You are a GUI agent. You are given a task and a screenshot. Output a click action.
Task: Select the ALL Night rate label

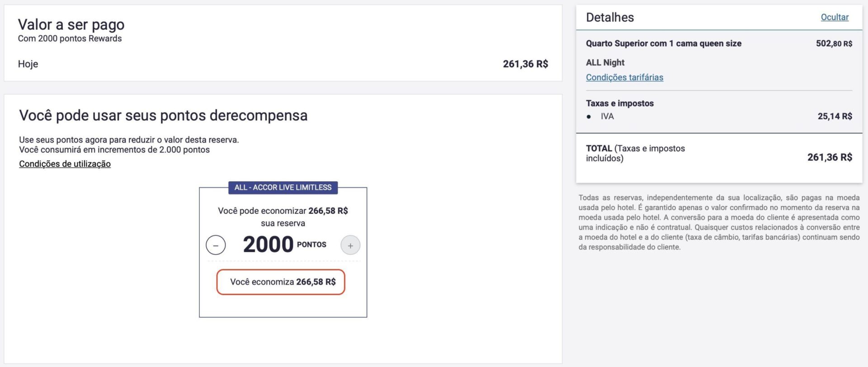coord(605,63)
